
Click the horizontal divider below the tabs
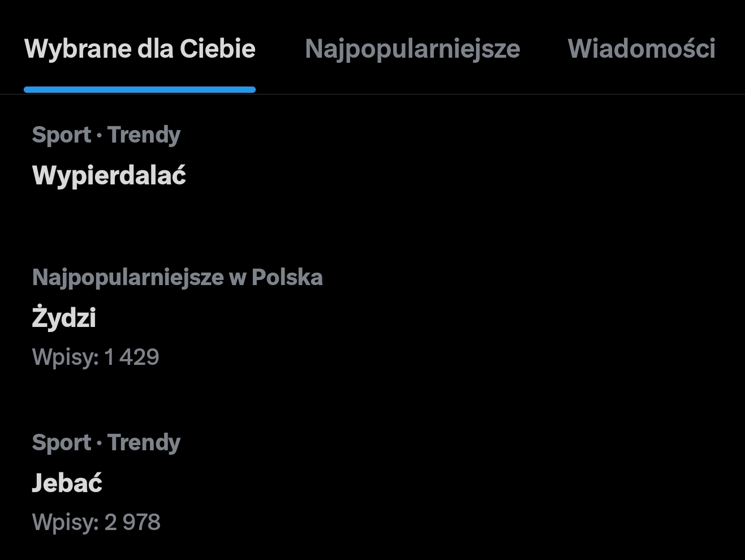tap(498, 94)
